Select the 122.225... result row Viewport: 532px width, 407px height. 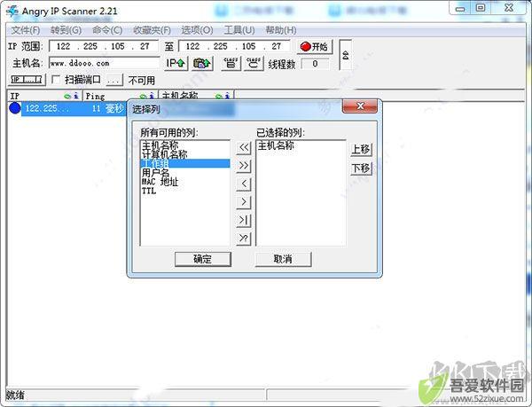coord(67,108)
